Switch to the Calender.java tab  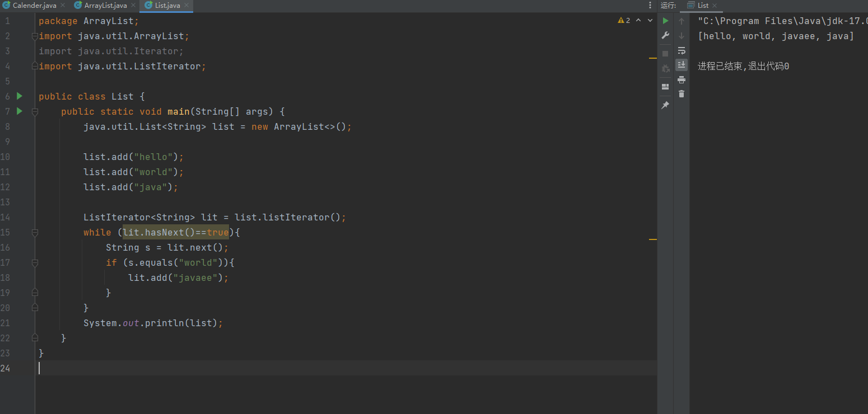point(34,5)
